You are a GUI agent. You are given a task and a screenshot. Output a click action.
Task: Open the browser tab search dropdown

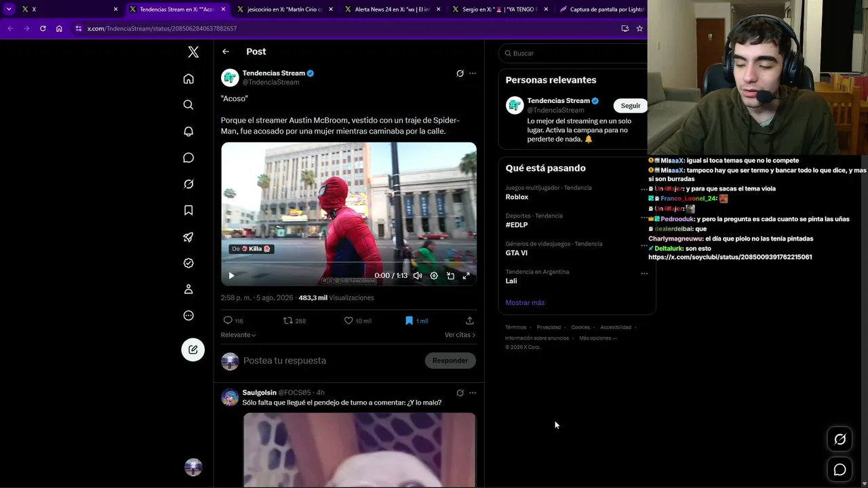click(9, 9)
